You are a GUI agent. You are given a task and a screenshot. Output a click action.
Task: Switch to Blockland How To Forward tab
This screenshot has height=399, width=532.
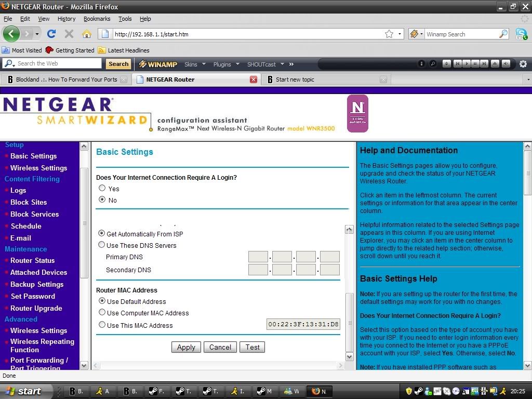(x=66, y=79)
